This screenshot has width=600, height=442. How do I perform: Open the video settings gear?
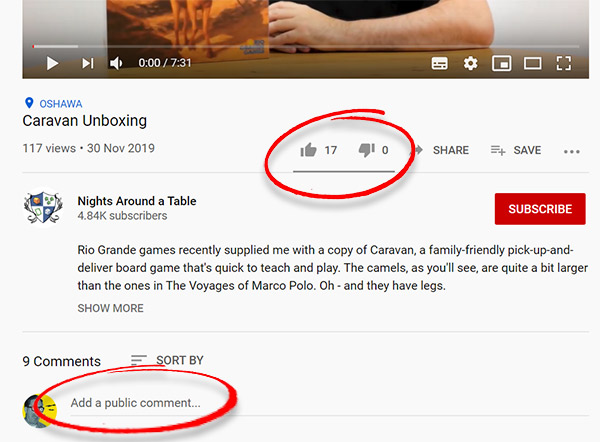tap(470, 63)
